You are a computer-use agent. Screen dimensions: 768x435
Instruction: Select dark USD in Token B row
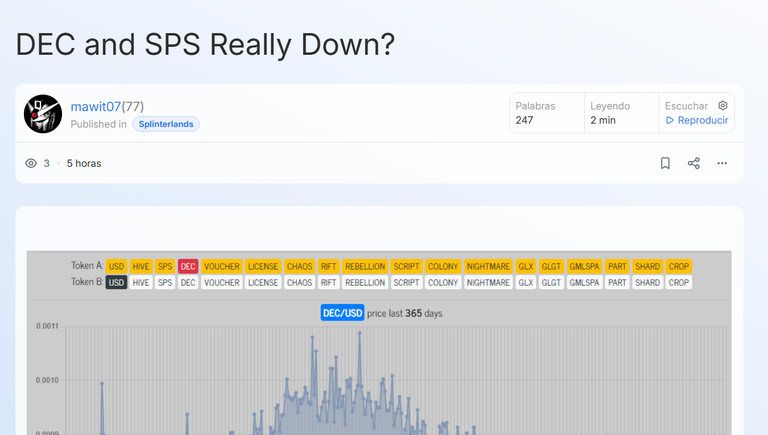pyautogui.click(x=116, y=283)
